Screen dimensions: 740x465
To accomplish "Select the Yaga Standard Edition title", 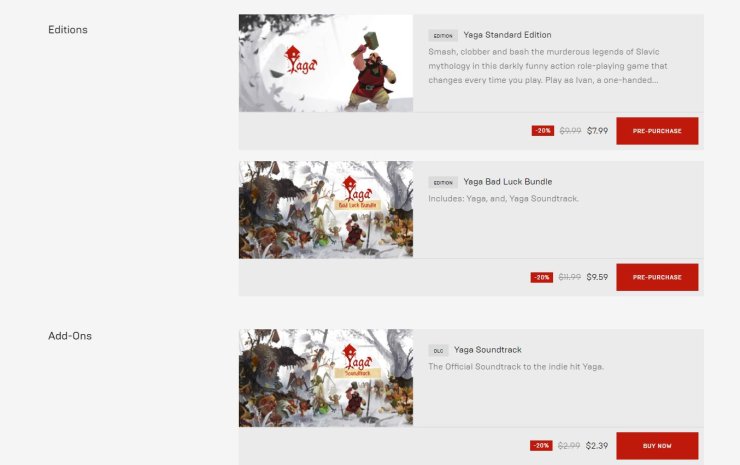I will click(x=507, y=35).
